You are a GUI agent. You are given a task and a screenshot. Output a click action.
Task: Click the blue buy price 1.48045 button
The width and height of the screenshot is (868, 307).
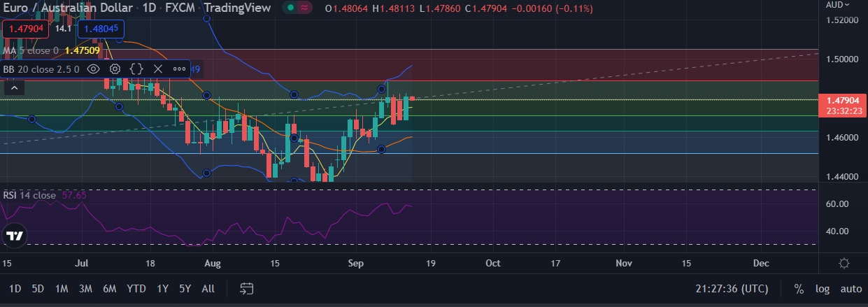101,29
